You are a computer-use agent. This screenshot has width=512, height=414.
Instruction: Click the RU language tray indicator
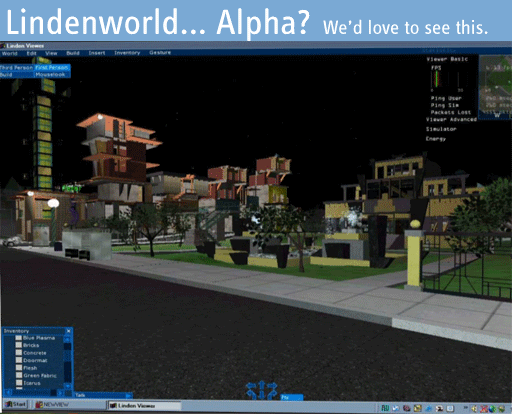click(x=385, y=408)
